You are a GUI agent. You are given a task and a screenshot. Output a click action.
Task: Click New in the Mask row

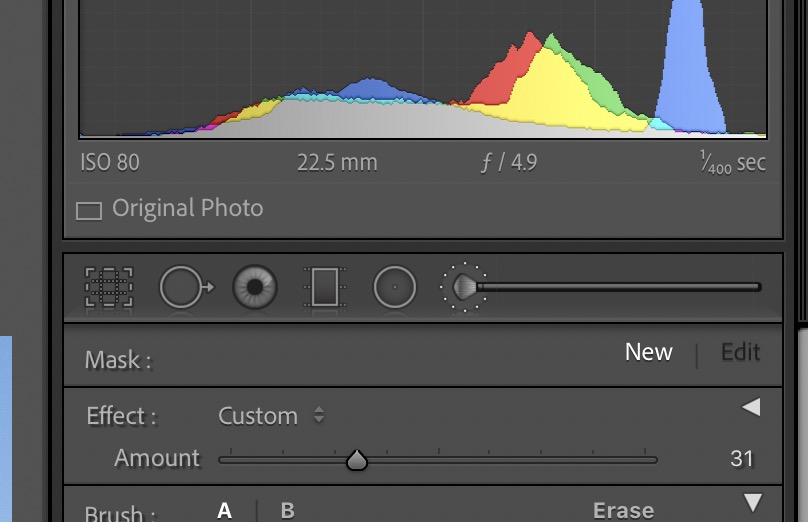(x=648, y=352)
